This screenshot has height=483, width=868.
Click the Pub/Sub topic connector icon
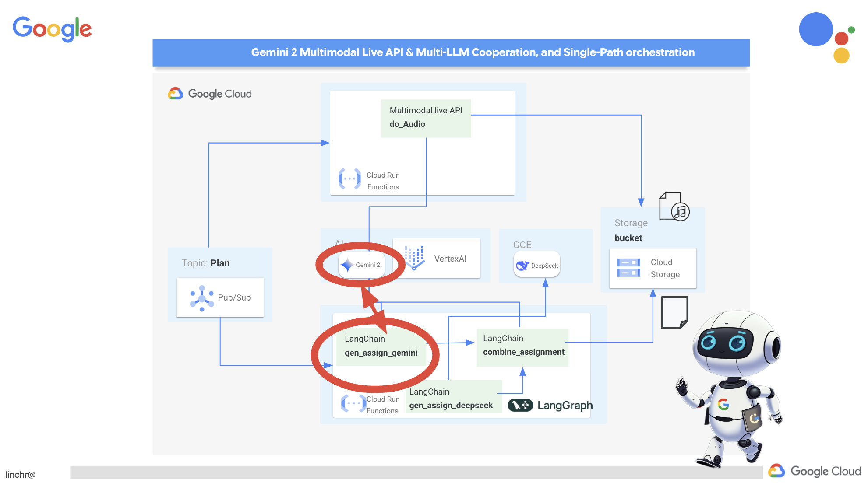(201, 298)
